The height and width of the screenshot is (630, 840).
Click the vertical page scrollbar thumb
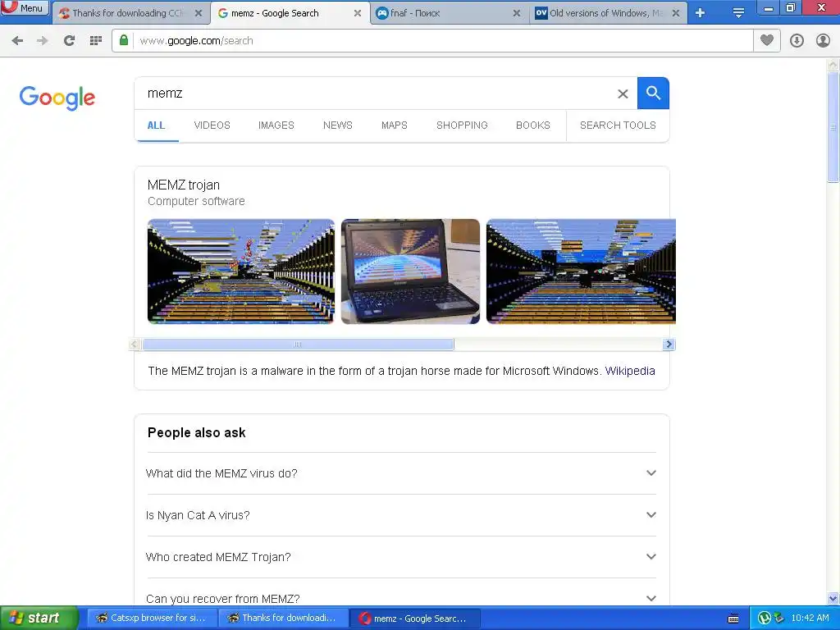(833, 127)
